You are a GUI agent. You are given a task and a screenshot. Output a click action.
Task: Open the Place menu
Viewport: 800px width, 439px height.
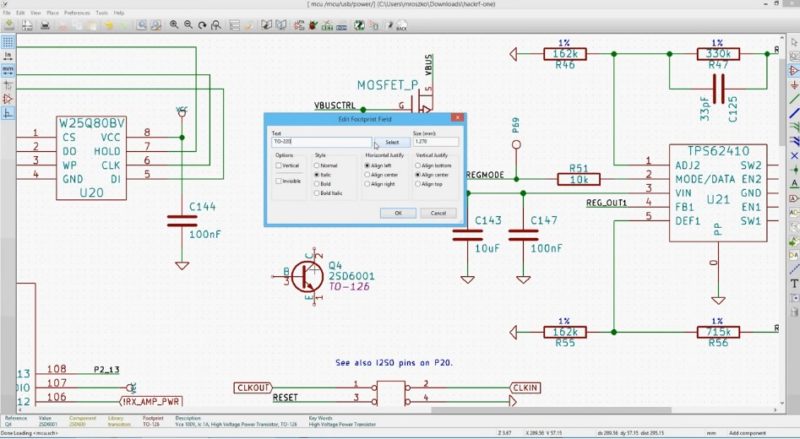(53, 13)
